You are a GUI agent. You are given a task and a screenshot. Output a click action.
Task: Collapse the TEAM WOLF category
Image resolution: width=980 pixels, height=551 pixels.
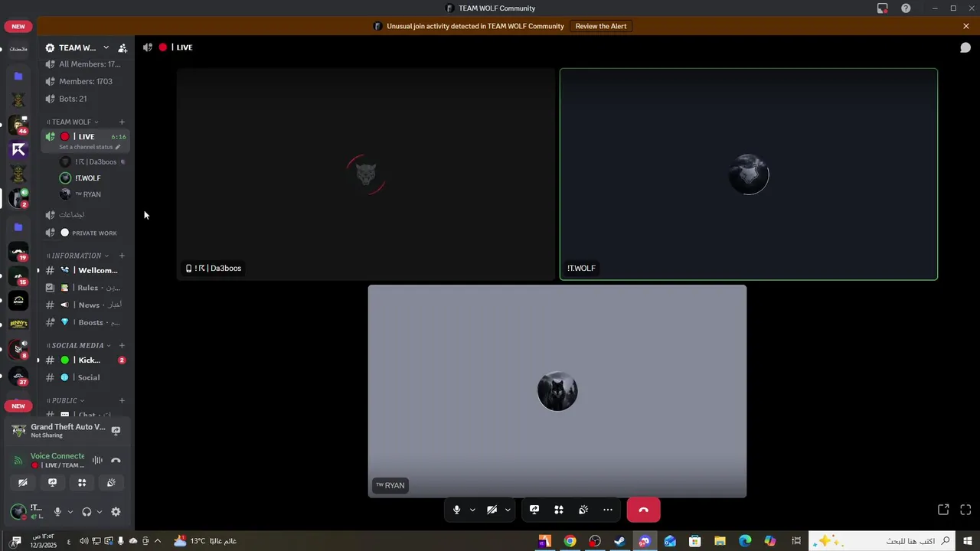pos(72,122)
